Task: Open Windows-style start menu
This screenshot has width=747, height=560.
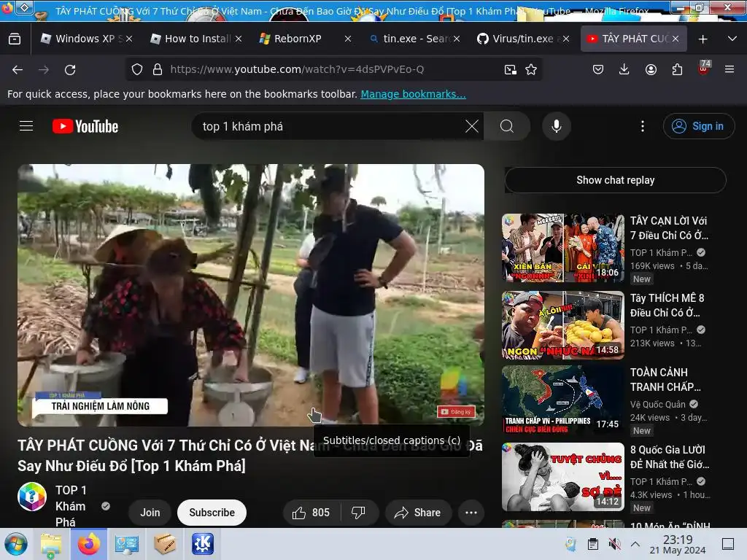Action: coord(16,544)
